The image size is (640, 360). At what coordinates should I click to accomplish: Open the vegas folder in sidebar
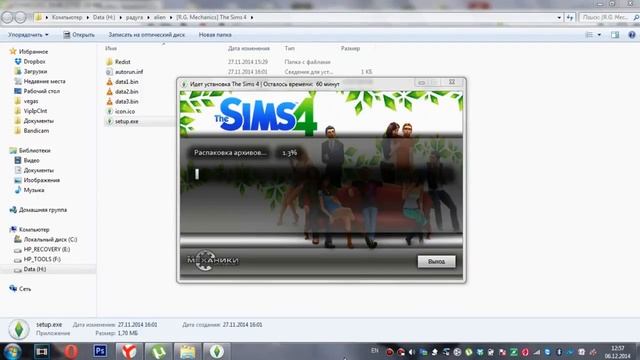click(x=31, y=101)
